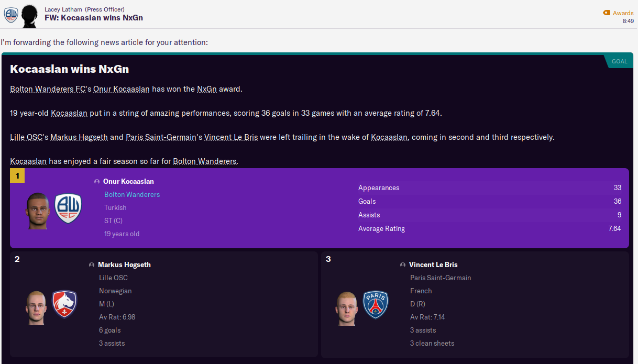Click the profile icon beside Onur Kocaaslan's name
Screen dimensions: 638x364
97,181
